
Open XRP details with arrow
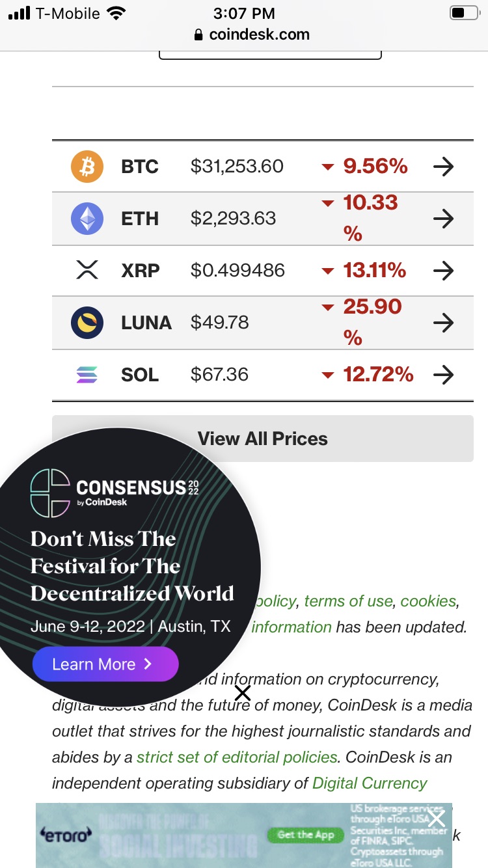443,270
